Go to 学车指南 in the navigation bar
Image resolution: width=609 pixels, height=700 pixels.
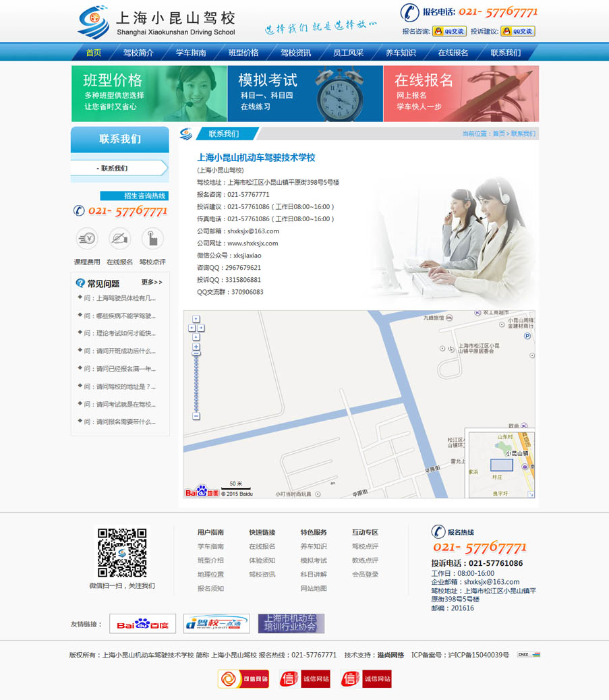click(191, 53)
